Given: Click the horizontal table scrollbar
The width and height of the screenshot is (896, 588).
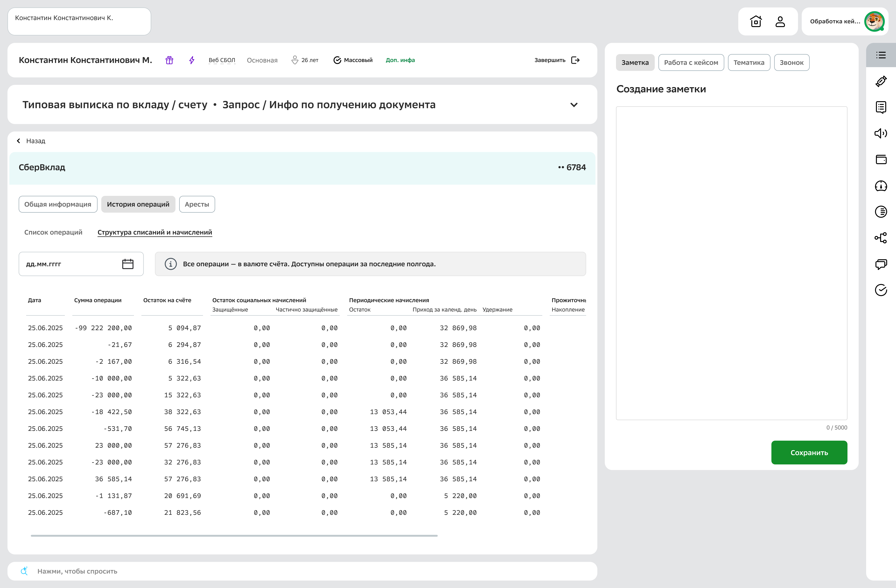Looking at the screenshot, I should pos(234,535).
